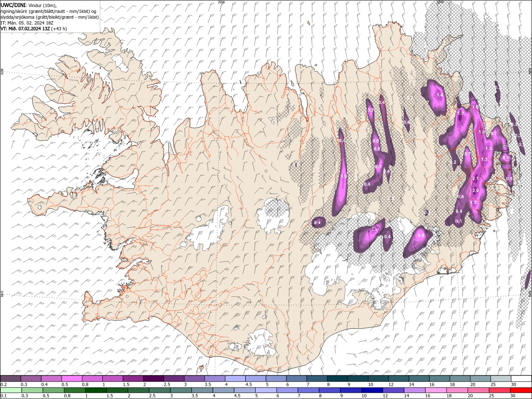This screenshot has height=399, width=532.
Task: Select the upper scale swatch between 20 and 25
Action: [x=480, y=379]
